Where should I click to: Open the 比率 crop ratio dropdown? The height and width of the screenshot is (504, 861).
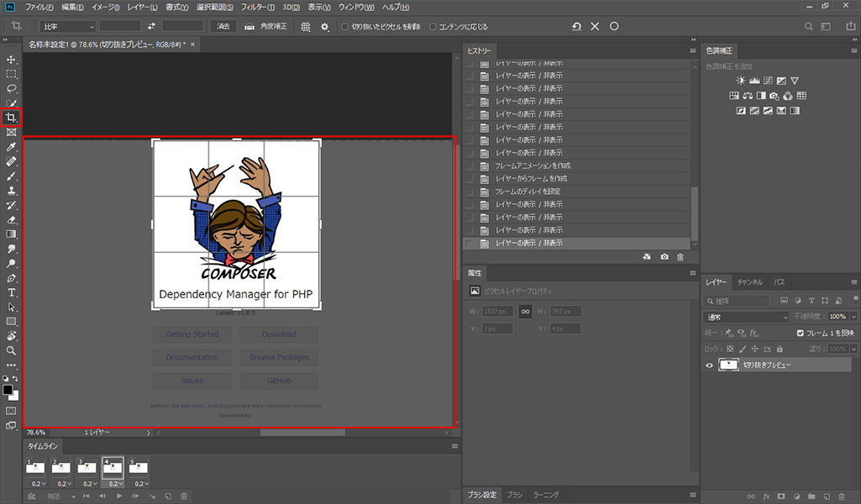point(68,26)
